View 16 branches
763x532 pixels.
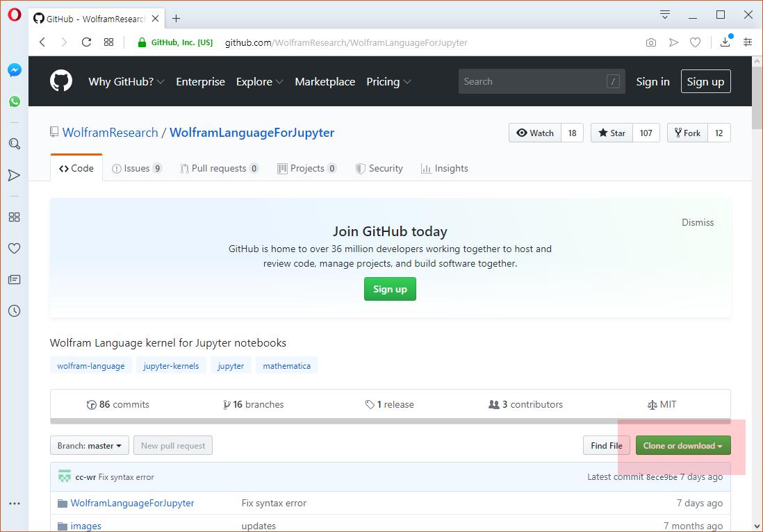253,405
